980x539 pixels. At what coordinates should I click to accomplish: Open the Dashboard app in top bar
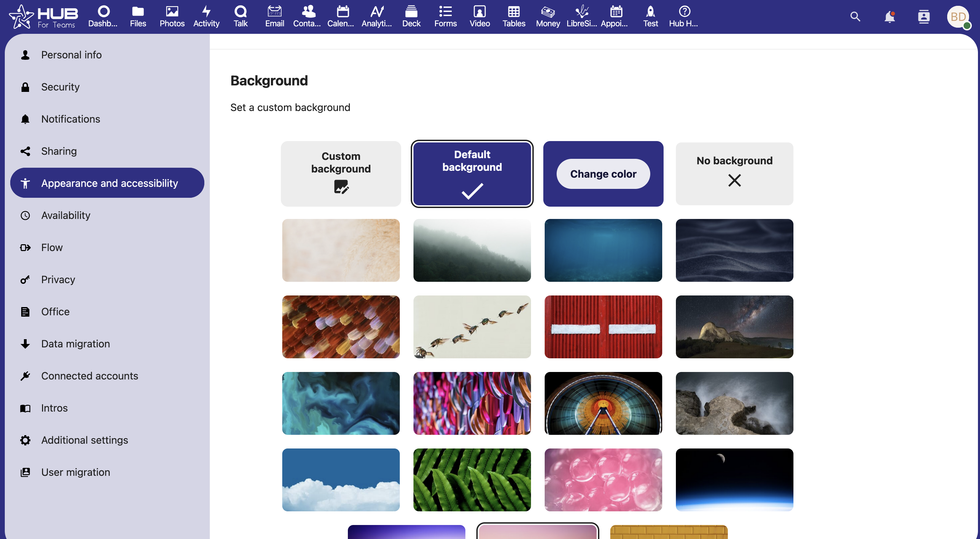pyautogui.click(x=103, y=17)
